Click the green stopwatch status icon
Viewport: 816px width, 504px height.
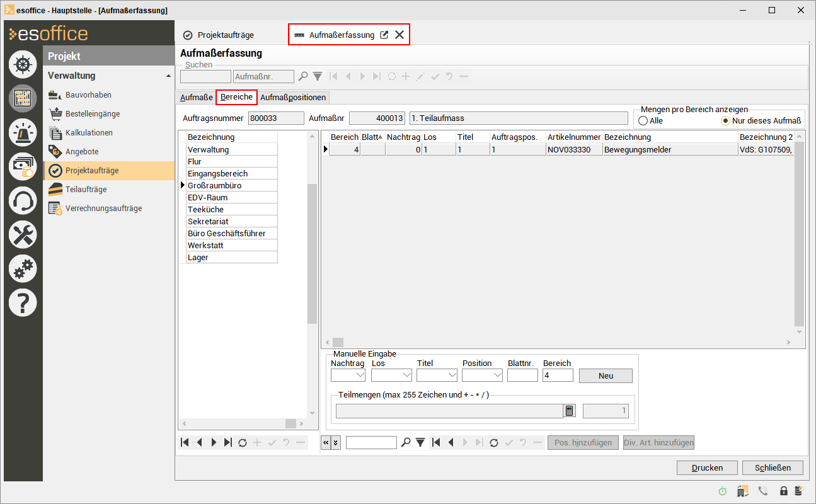(722, 491)
